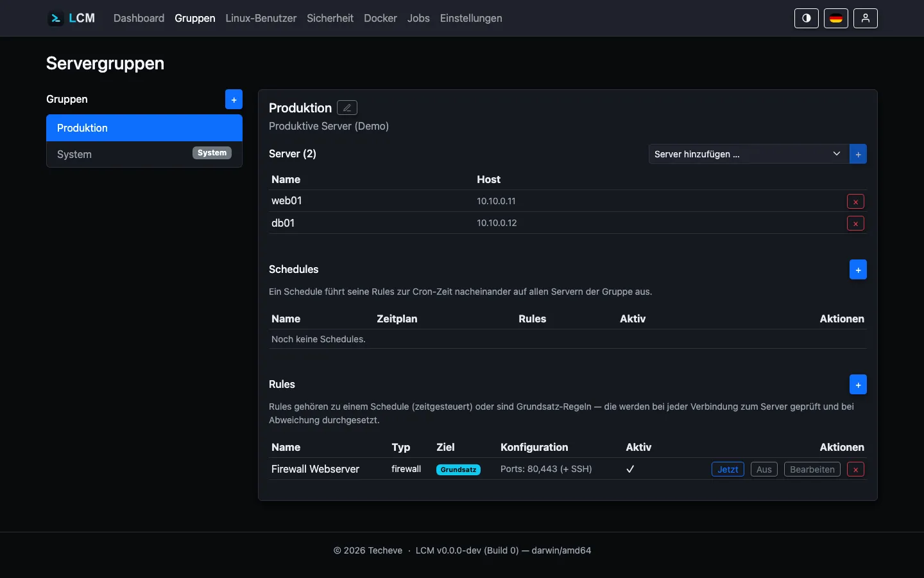Click the Aktiv checkmark of the firewall rule
Viewport: 924px width, 578px height.
click(x=630, y=469)
